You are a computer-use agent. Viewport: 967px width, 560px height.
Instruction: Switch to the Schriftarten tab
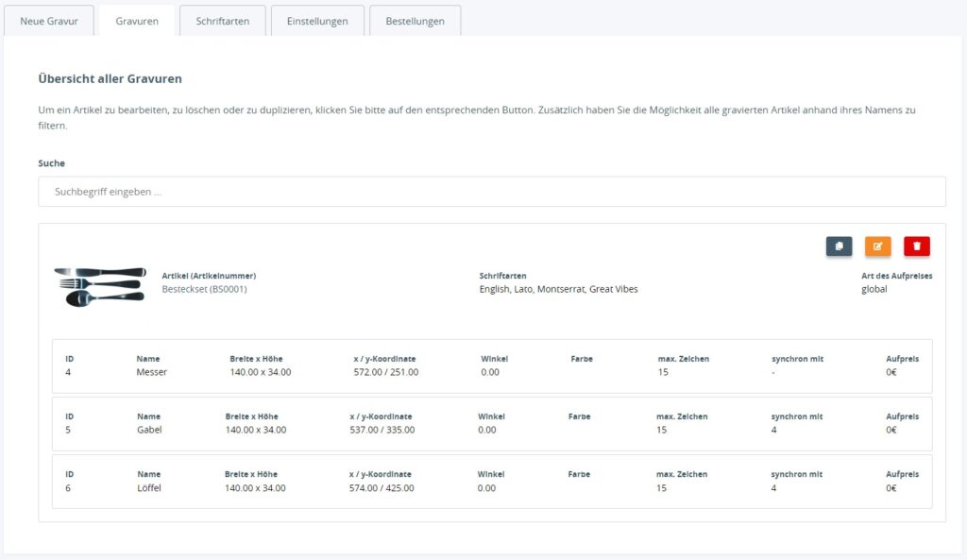(223, 21)
